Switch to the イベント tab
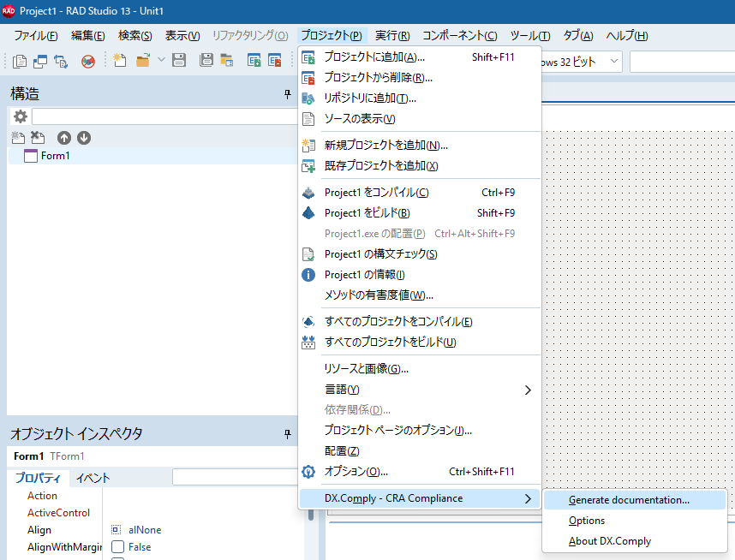This screenshot has width=735, height=560. point(93,478)
